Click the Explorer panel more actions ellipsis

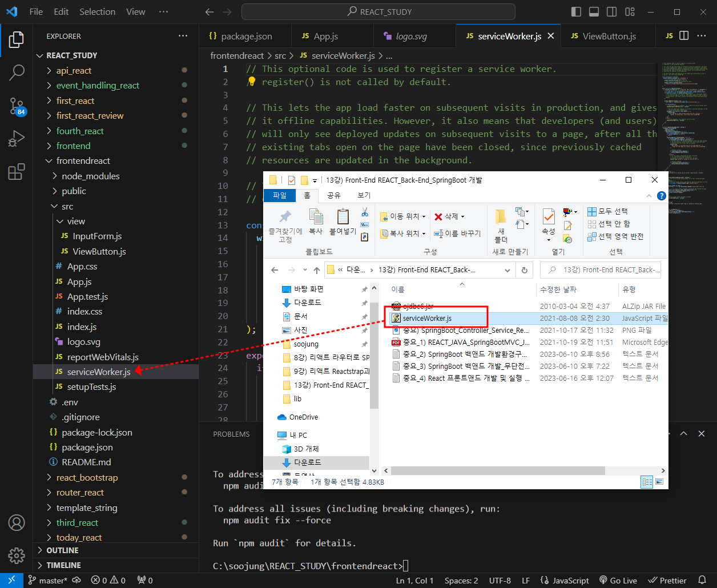click(x=183, y=36)
